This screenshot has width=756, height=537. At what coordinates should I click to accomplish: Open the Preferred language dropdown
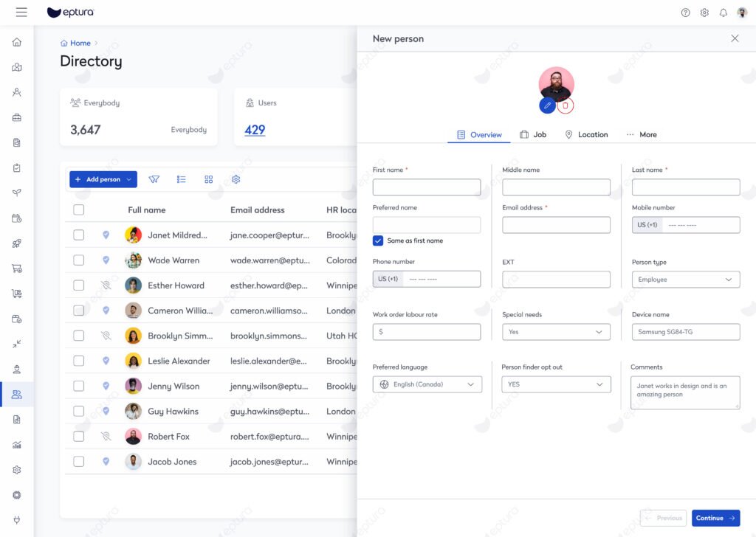(x=427, y=384)
